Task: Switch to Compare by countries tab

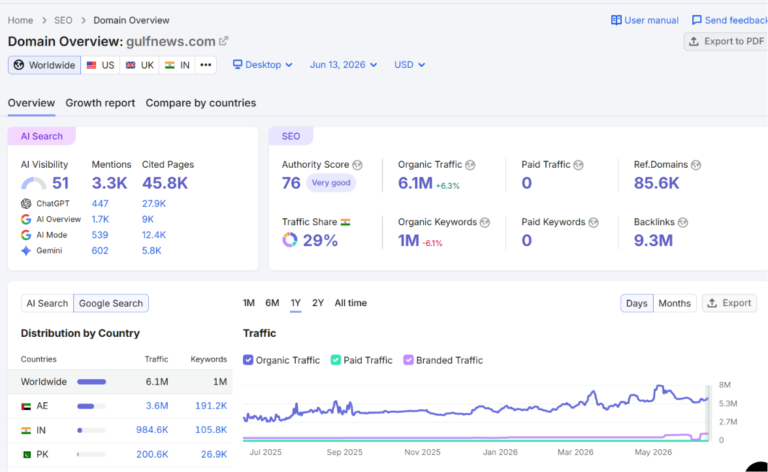Action: (201, 103)
